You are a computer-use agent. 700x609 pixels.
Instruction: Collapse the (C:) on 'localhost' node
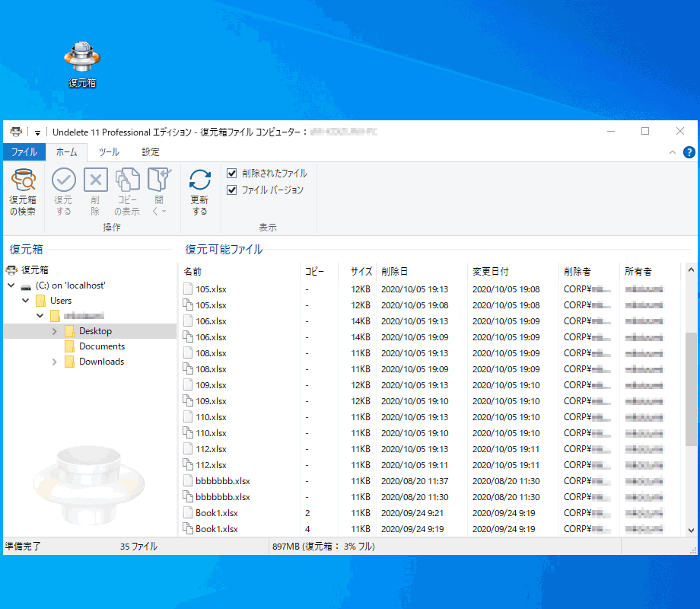pyautogui.click(x=11, y=285)
